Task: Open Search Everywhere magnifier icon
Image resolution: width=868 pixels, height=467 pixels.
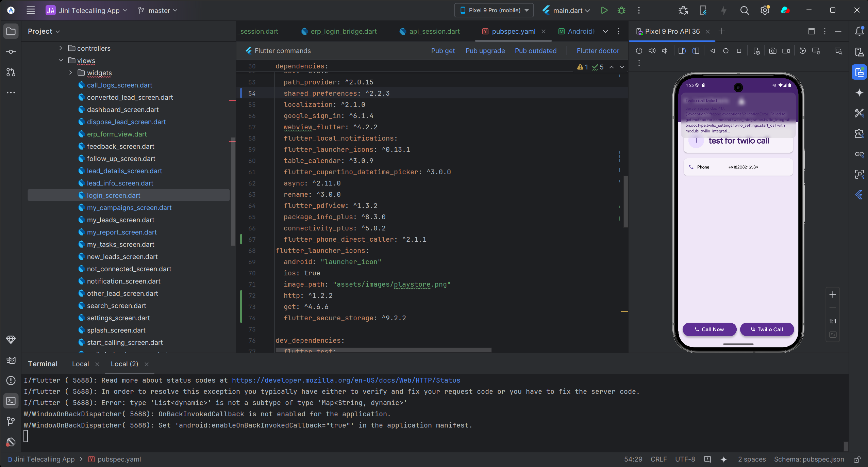Action: point(744,10)
